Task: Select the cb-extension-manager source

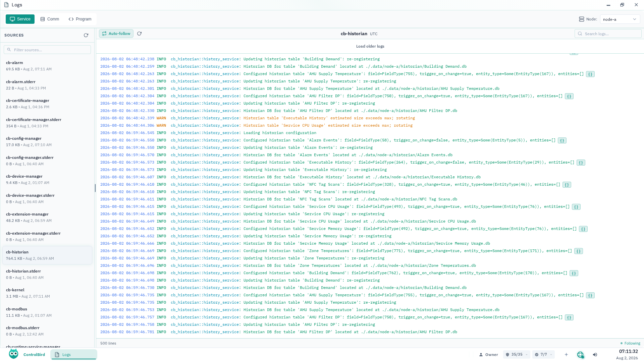Action: pos(47,217)
